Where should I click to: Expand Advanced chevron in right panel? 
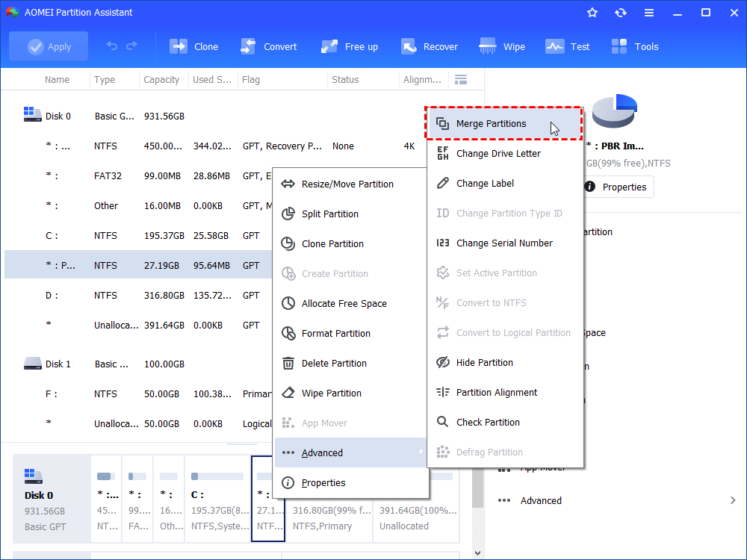coord(733,500)
